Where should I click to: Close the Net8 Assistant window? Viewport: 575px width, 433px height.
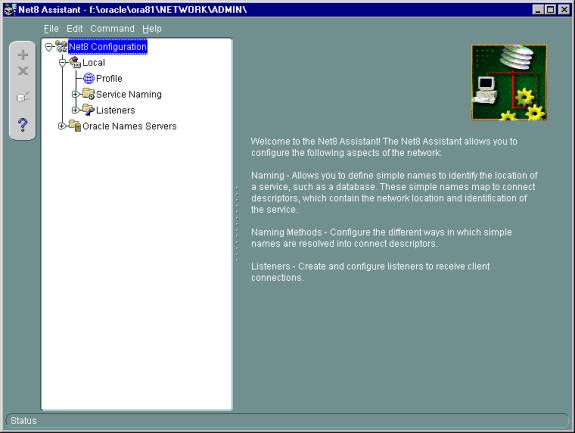564,10
